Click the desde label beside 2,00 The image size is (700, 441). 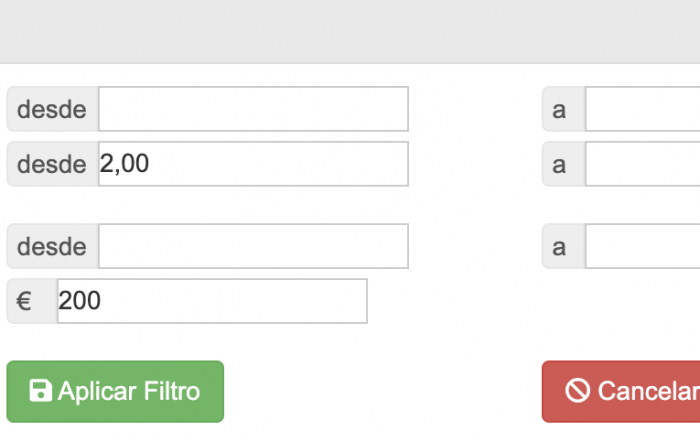pyautogui.click(x=52, y=164)
